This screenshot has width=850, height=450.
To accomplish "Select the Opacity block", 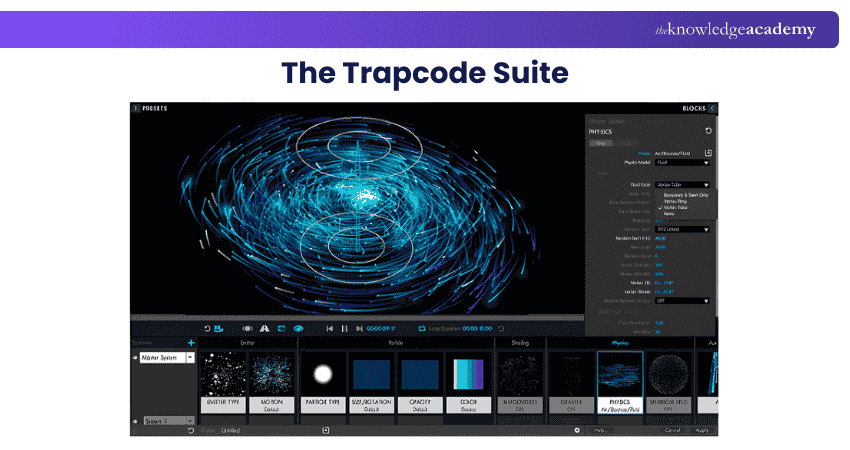I will point(420,383).
